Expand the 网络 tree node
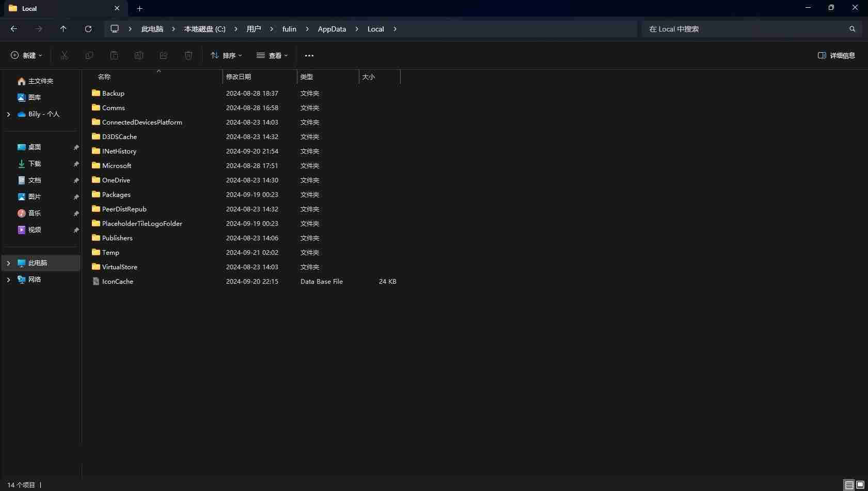The image size is (868, 491). (8, 280)
